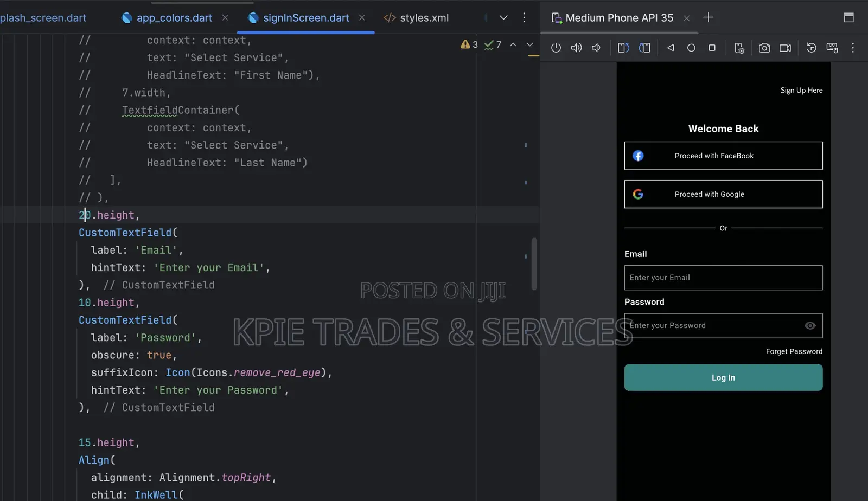This screenshot has width=868, height=501.
Task: Click alignment: Alignment.topRight code line
Action: pos(183,478)
